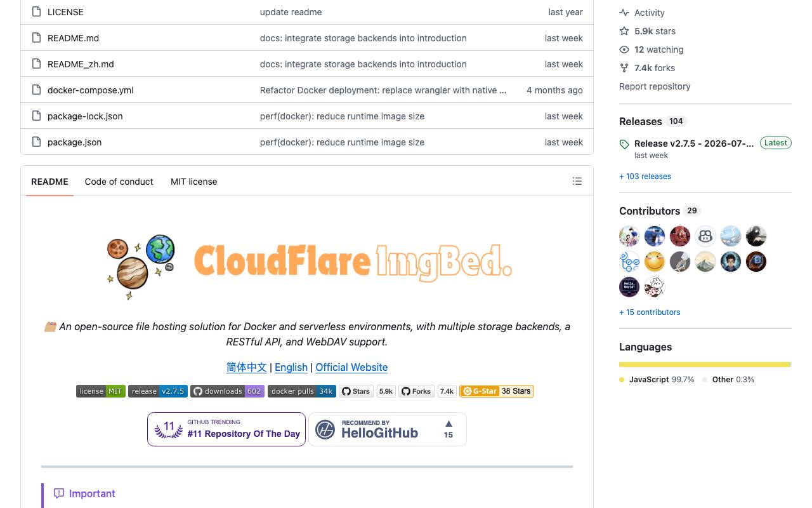Switch to the Code of conduct tab
Screen dimensions: 812x508
pyautogui.click(x=119, y=182)
